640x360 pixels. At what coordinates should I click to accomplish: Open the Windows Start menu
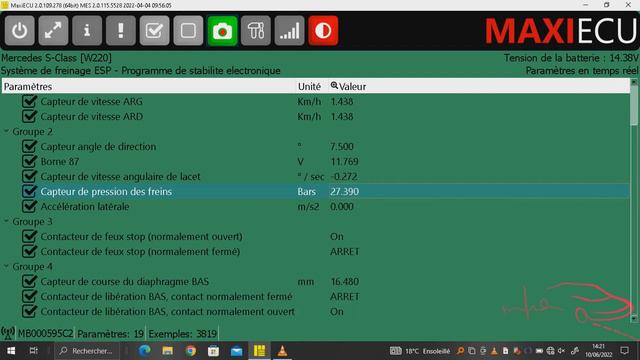[x=11, y=351]
